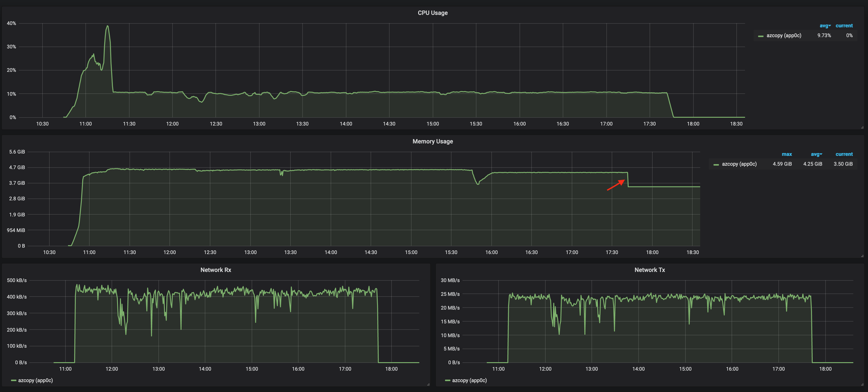Select the Network Rx panel title
868x392 pixels.
[x=215, y=269]
